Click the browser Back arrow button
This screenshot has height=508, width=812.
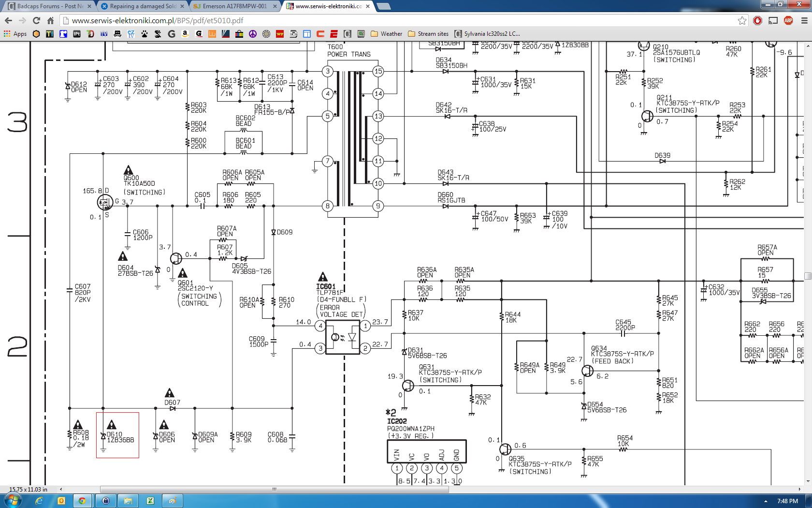(x=8, y=20)
